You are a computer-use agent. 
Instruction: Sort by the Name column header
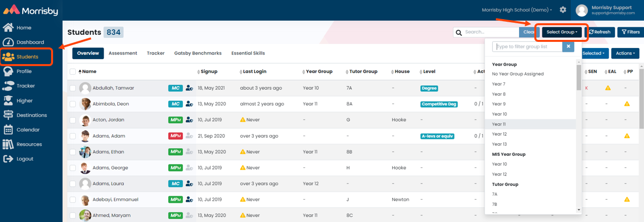(x=87, y=72)
